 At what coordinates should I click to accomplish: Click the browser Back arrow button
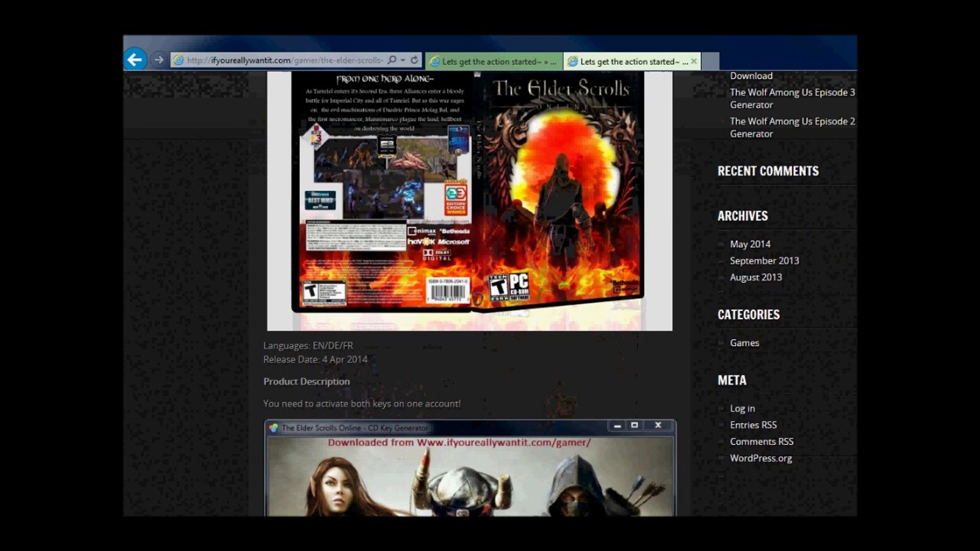135,60
